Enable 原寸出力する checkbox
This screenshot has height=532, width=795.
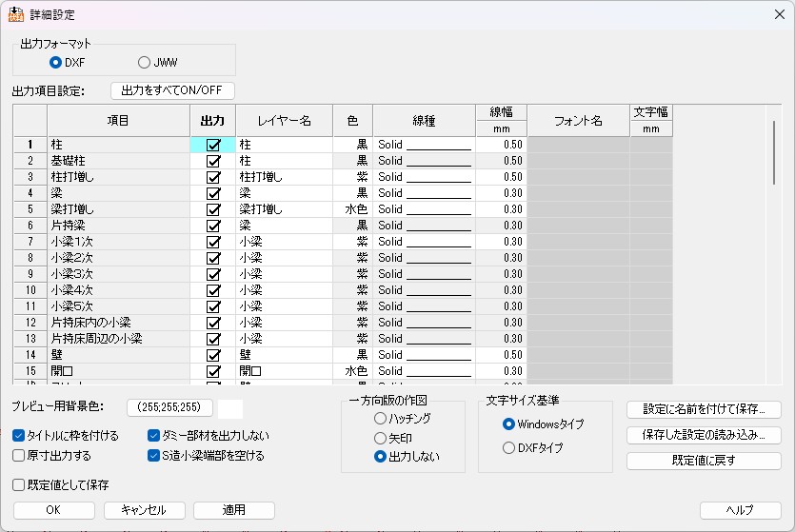point(19,456)
